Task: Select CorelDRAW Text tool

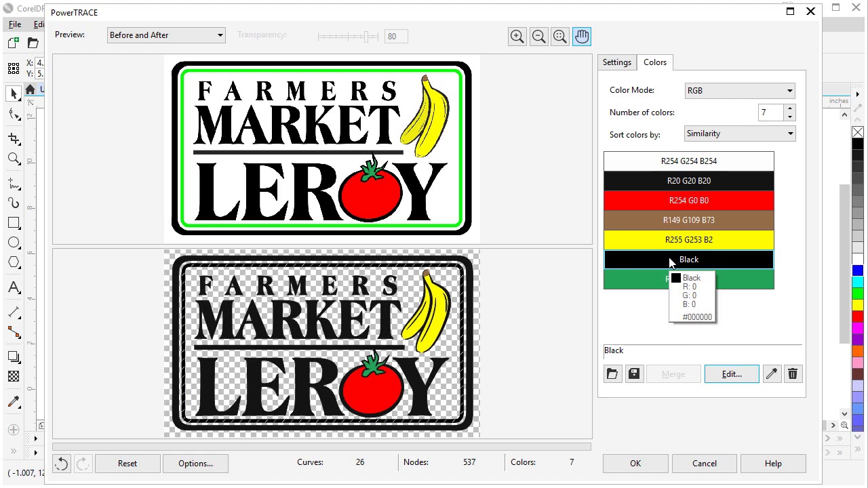Action: 14,287
